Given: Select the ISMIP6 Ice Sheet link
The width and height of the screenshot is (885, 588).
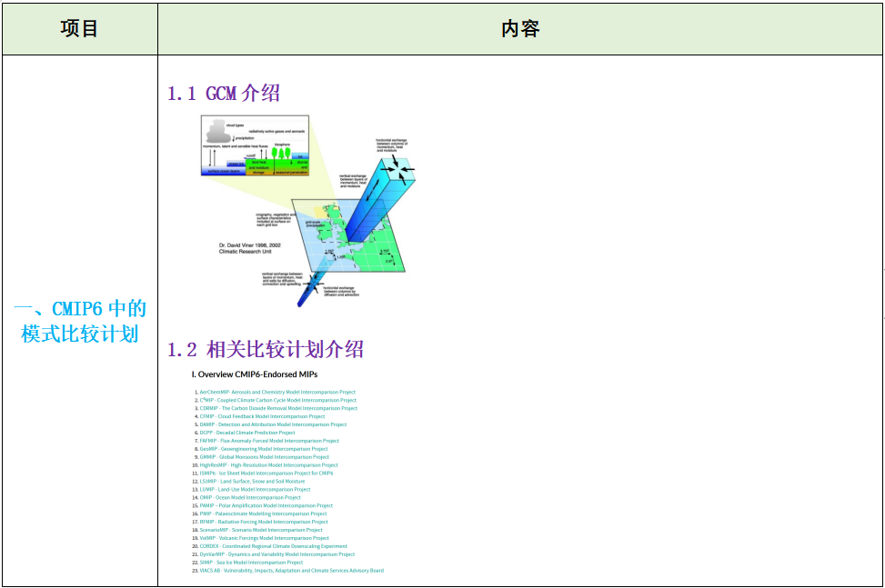Looking at the screenshot, I should (264, 473).
